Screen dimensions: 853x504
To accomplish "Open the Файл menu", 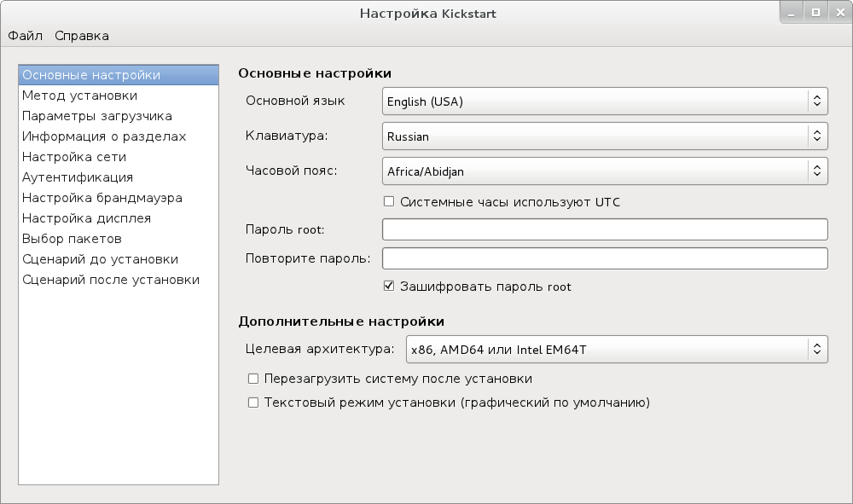I will pos(26,36).
